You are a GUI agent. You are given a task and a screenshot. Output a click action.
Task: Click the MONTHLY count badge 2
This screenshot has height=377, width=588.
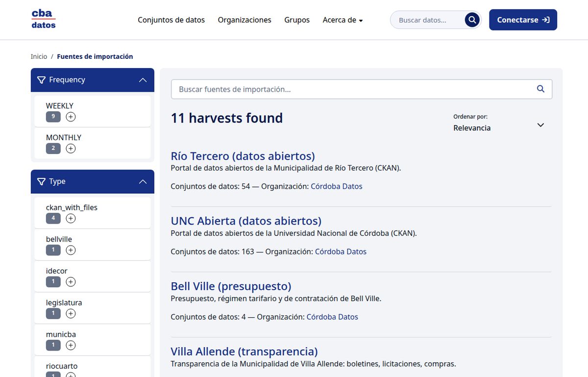click(x=53, y=149)
